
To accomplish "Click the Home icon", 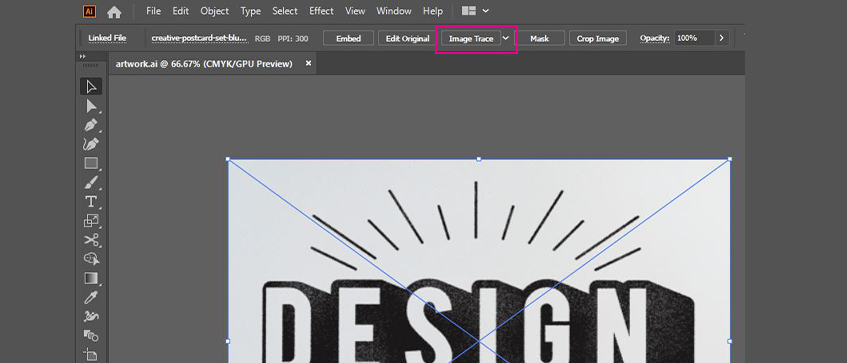I will [114, 11].
